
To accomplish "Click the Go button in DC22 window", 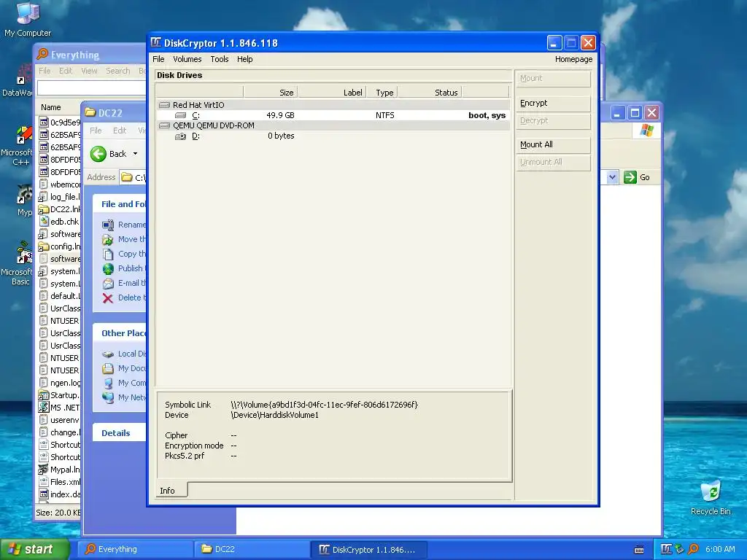I will point(637,177).
